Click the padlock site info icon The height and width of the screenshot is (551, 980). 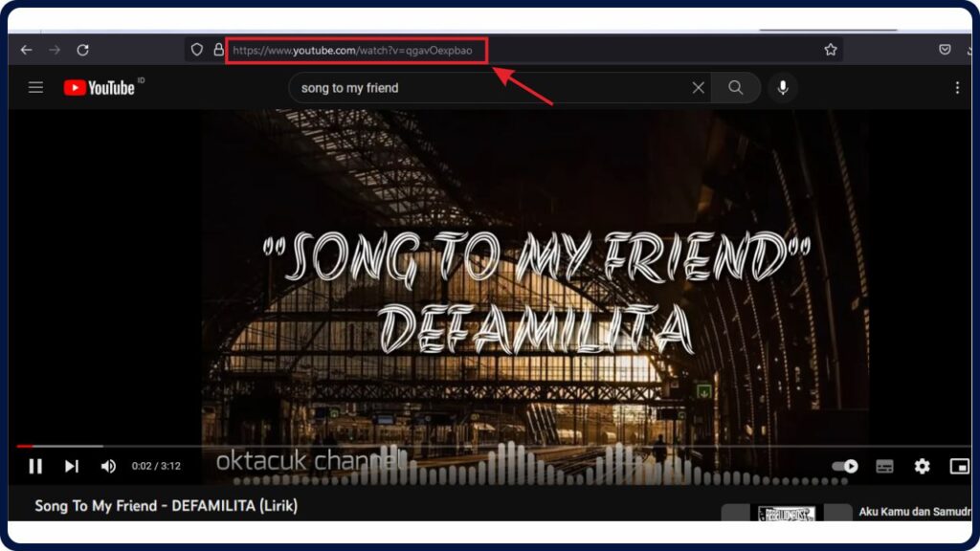[218, 50]
